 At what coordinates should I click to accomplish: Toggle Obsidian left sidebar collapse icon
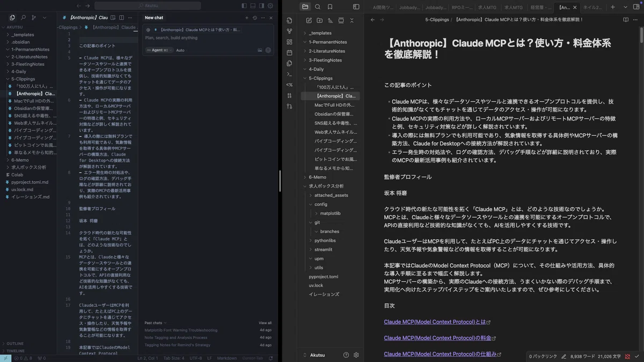[356, 6]
